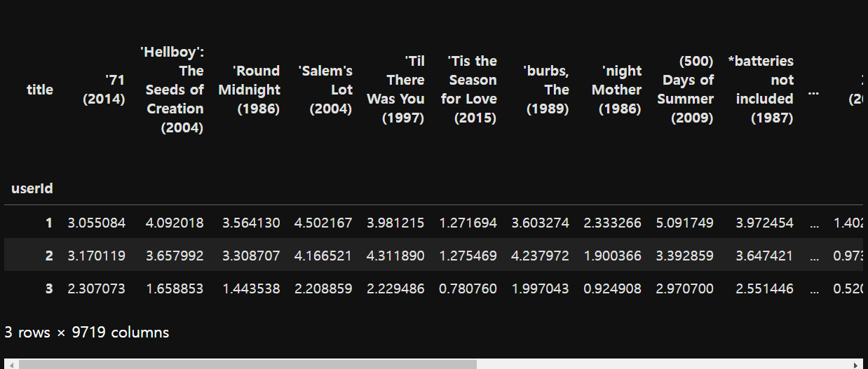Click cell value 2.333266
The width and height of the screenshot is (868, 369).
click(x=612, y=223)
